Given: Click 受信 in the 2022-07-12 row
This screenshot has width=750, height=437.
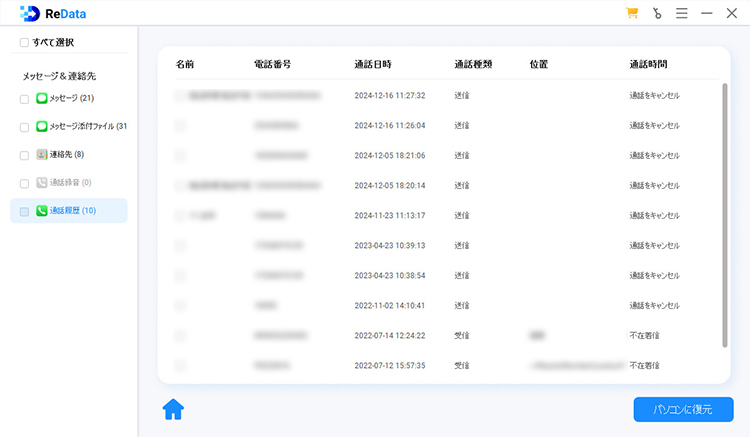Looking at the screenshot, I should pyautogui.click(x=462, y=365).
